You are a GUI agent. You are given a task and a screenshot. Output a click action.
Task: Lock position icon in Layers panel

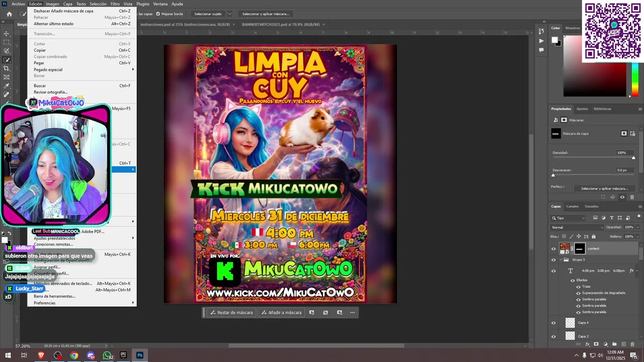pyautogui.click(x=579, y=236)
